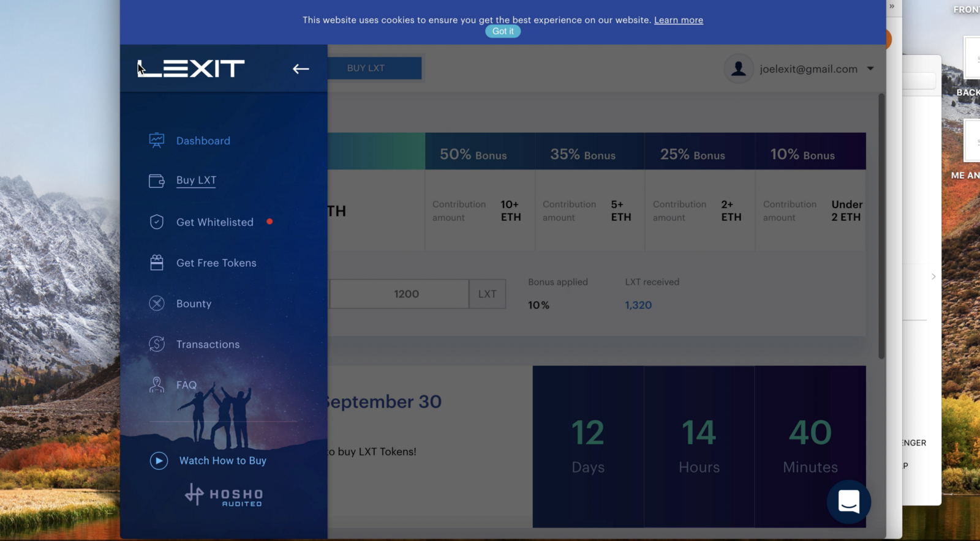Dismiss cookie notice with Got it
980x541 pixels.
coord(503,31)
